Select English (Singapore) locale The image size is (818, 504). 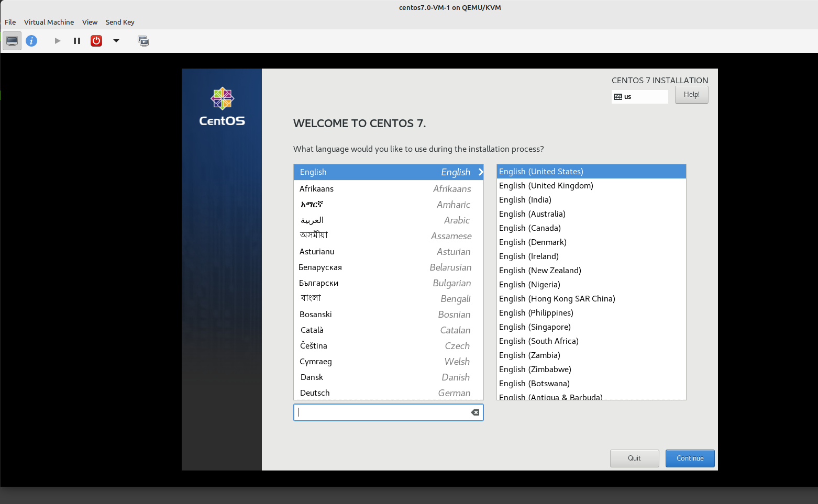[591, 327]
